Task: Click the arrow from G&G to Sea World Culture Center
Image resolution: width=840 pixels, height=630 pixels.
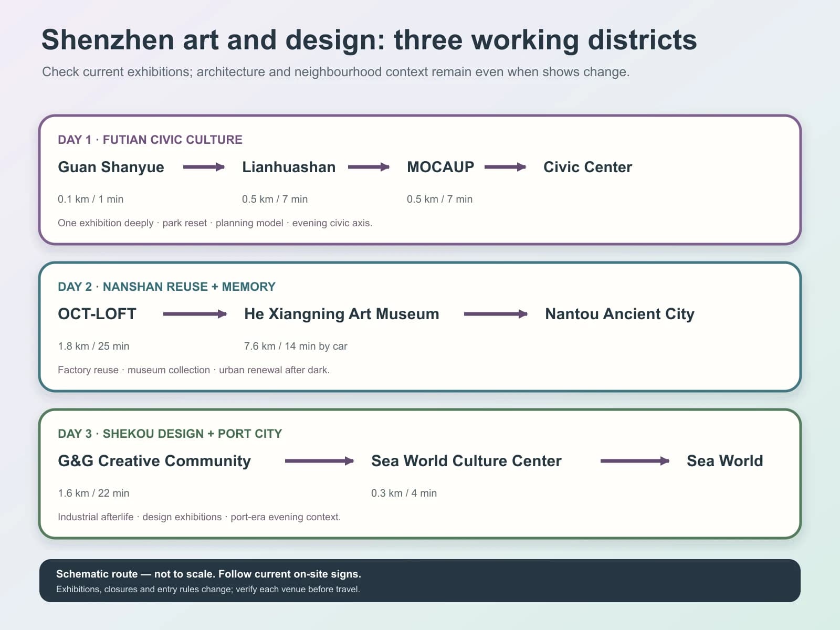Action: [x=319, y=461]
